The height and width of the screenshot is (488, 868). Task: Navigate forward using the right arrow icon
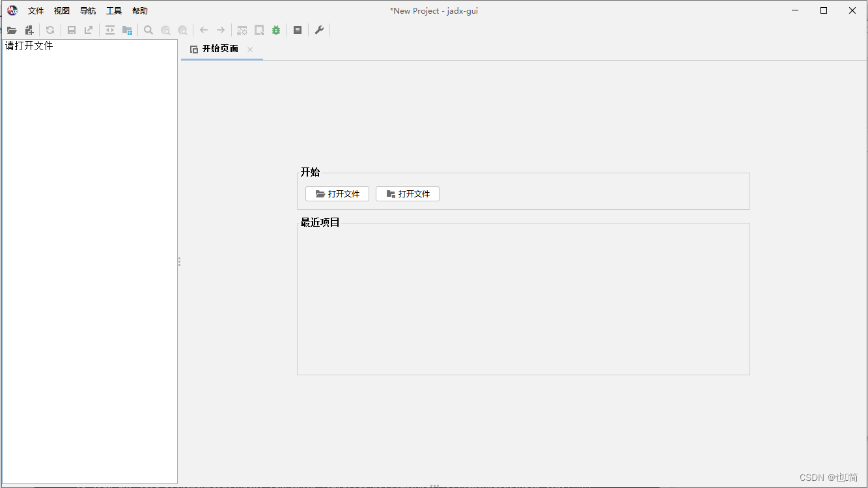[220, 29]
